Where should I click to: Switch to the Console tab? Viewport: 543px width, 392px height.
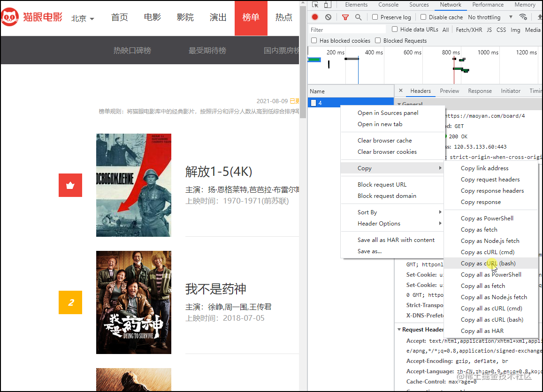click(x=388, y=5)
